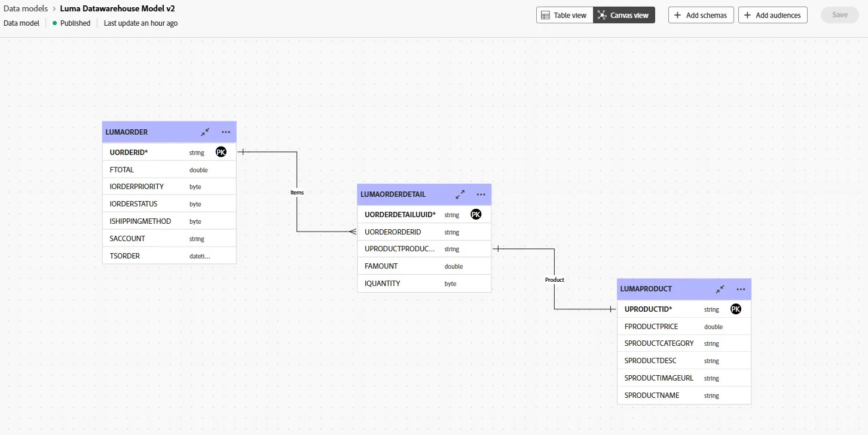Click the Add schemas button
The image size is (868, 435).
point(701,15)
